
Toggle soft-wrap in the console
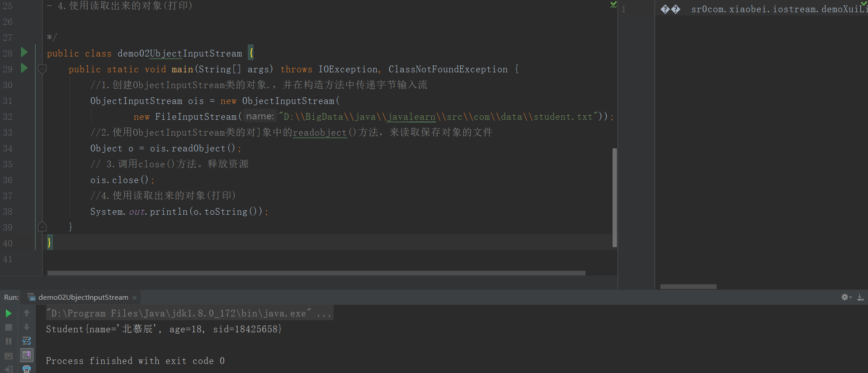point(27,341)
